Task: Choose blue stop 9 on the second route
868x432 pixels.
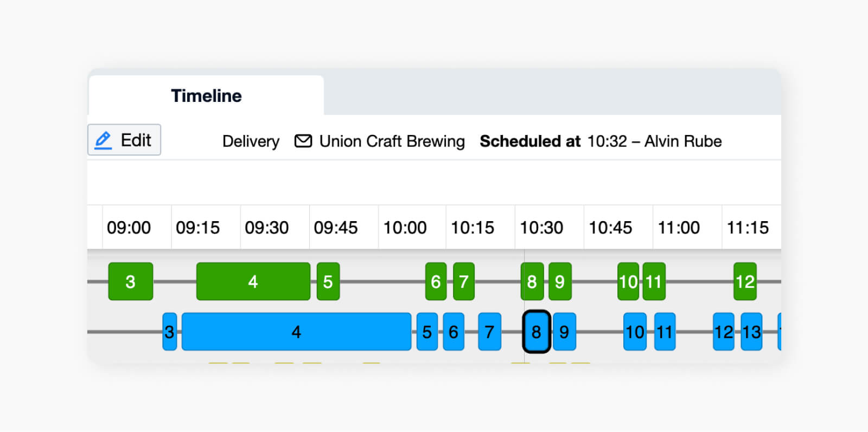Action: click(564, 332)
